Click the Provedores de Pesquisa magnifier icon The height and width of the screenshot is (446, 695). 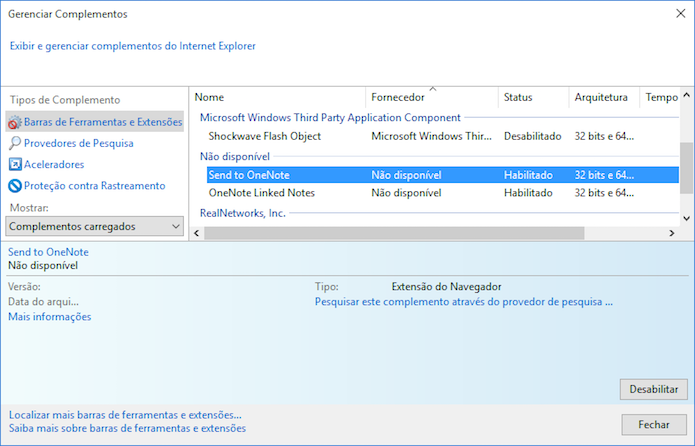(x=15, y=143)
